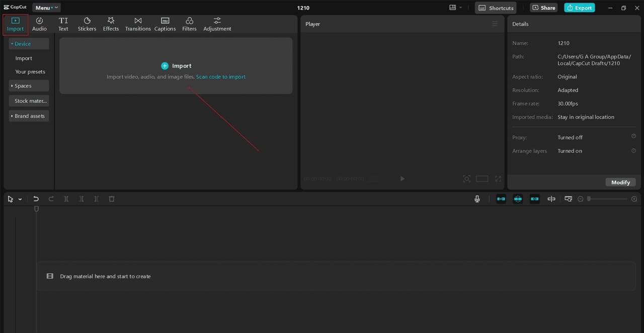Click the undo icon above the timeline
644x333 pixels.
[36, 199]
